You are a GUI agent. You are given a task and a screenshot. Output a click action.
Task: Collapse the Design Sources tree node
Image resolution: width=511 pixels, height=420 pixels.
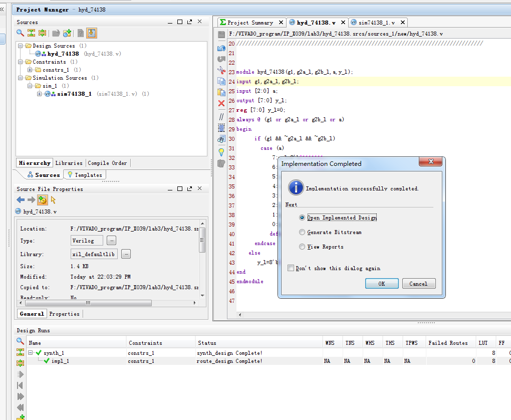21,46
